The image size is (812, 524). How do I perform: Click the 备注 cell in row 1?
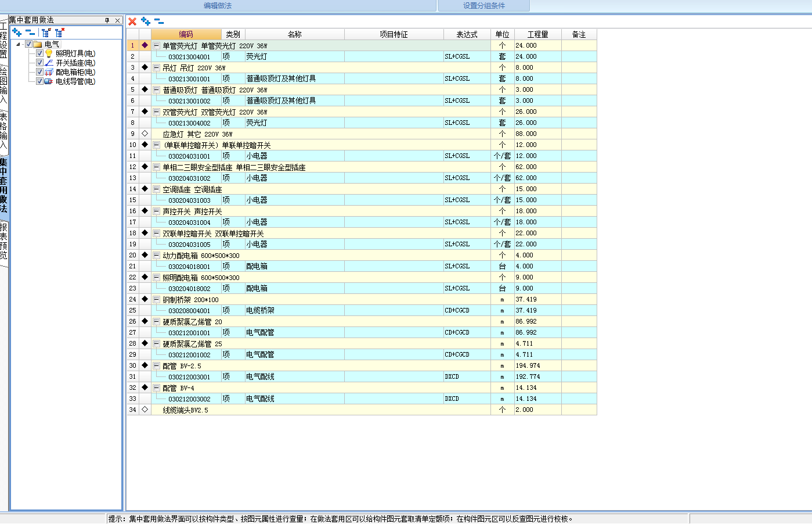[x=579, y=45]
